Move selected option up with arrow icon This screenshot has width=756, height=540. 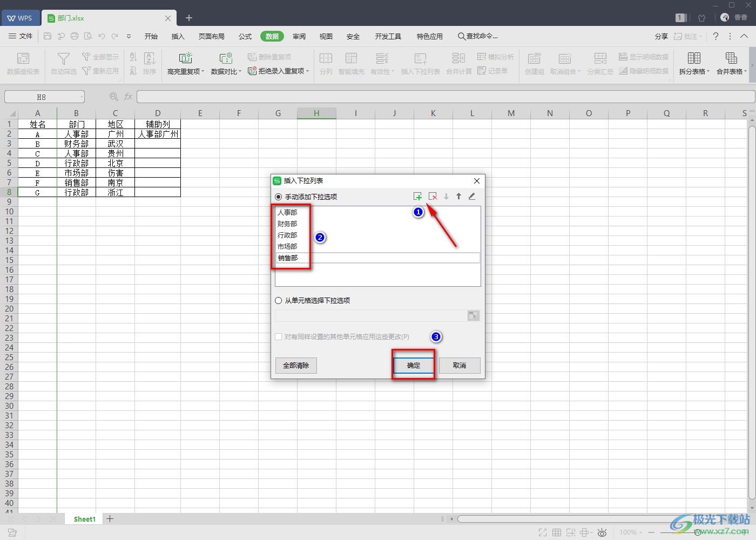(x=458, y=197)
